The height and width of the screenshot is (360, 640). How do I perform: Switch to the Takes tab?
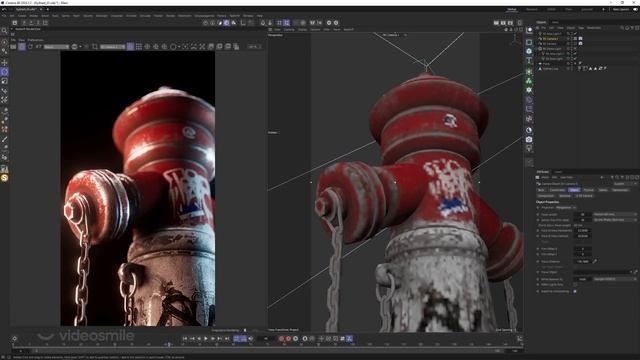click(x=555, y=22)
